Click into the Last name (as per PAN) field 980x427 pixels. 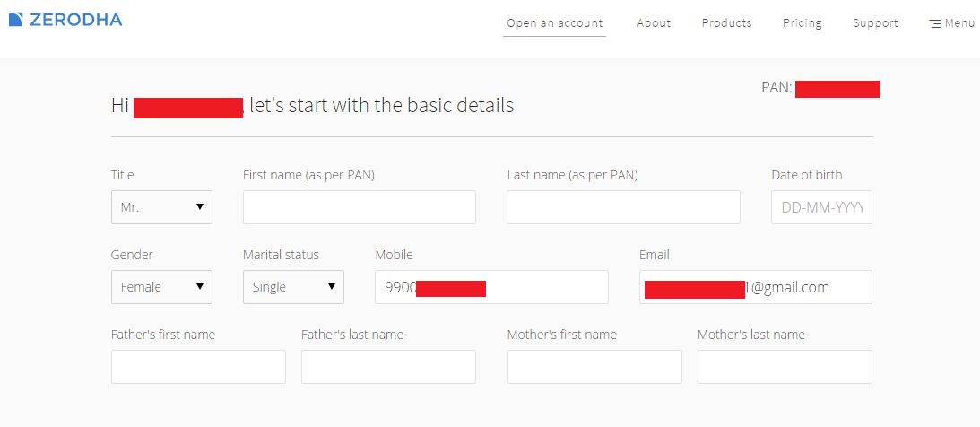point(624,207)
